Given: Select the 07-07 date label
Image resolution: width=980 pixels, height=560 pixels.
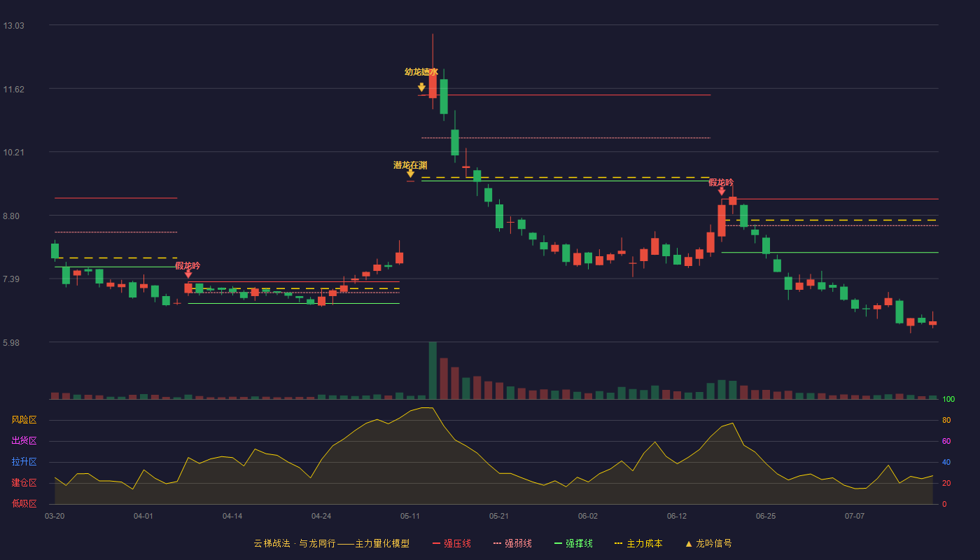Looking at the screenshot, I should (x=855, y=516).
